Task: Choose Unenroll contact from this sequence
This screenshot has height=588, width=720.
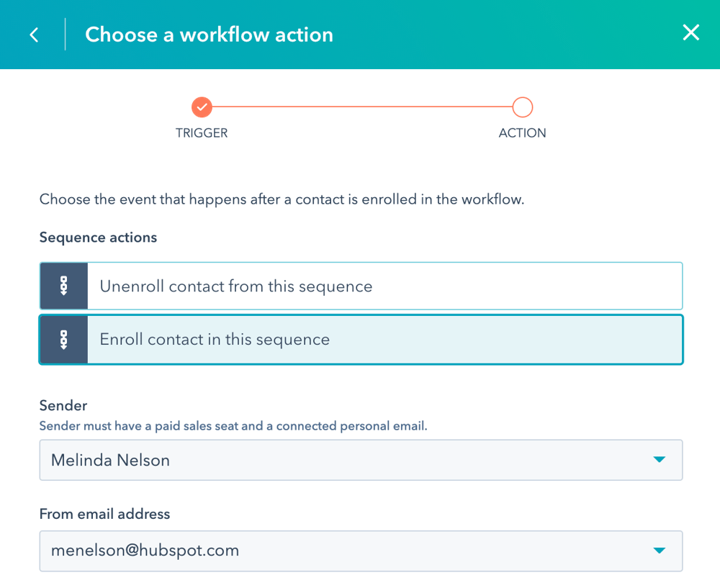Action: pos(361,286)
